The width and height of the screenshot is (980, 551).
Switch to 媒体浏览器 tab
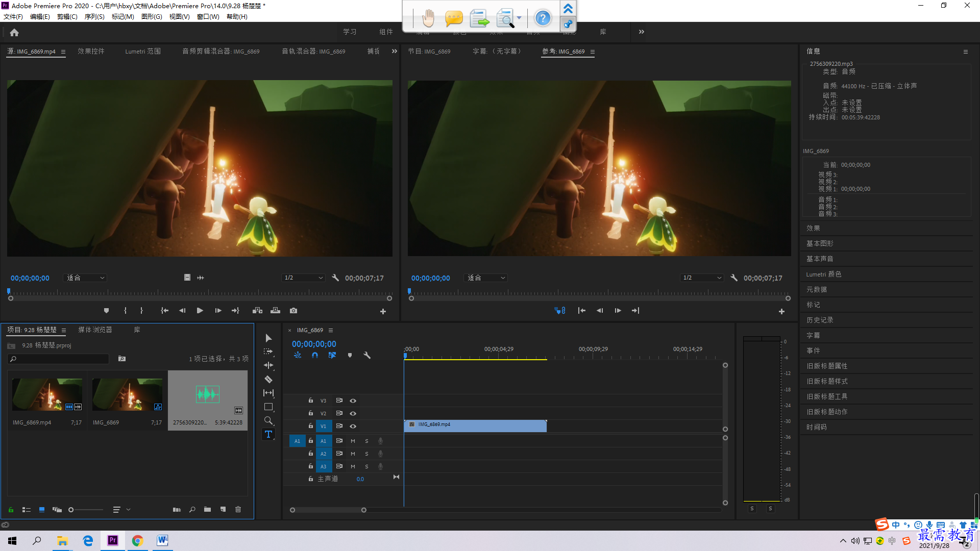click(95, 330)
